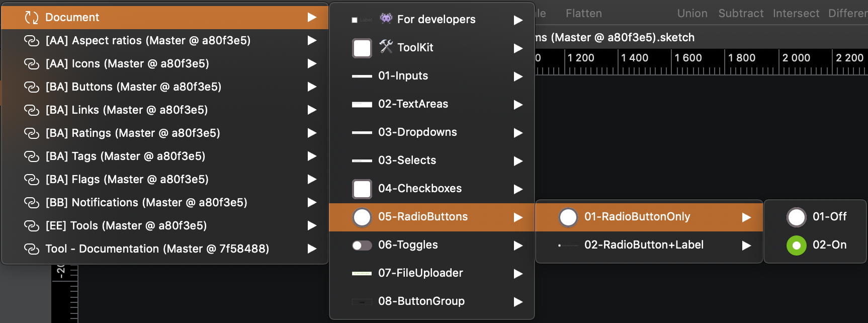Select the 02-On green radio button symbol
Image resolution: width=868 pixels, height=323 pixels.
tap(796, 246)
